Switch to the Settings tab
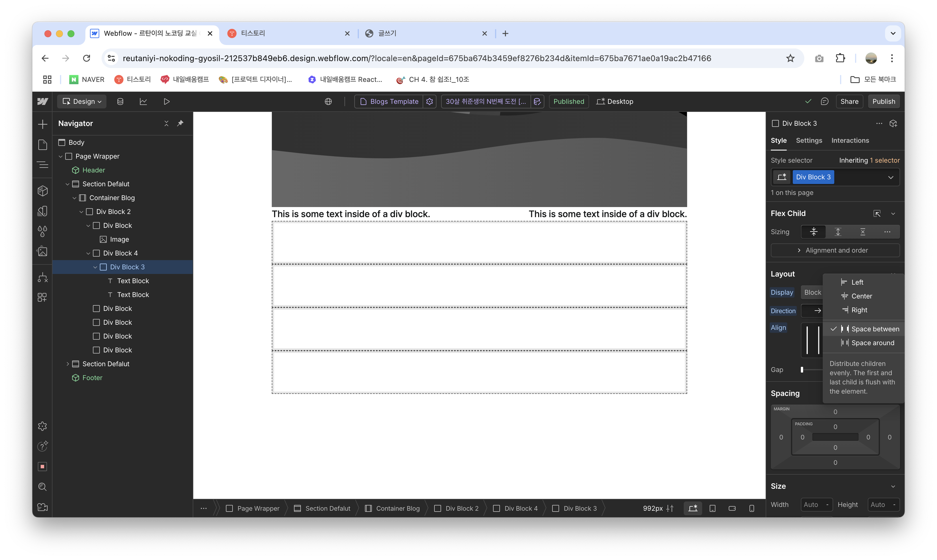Screen dimensions: 937x560 [x=809, y=140]
